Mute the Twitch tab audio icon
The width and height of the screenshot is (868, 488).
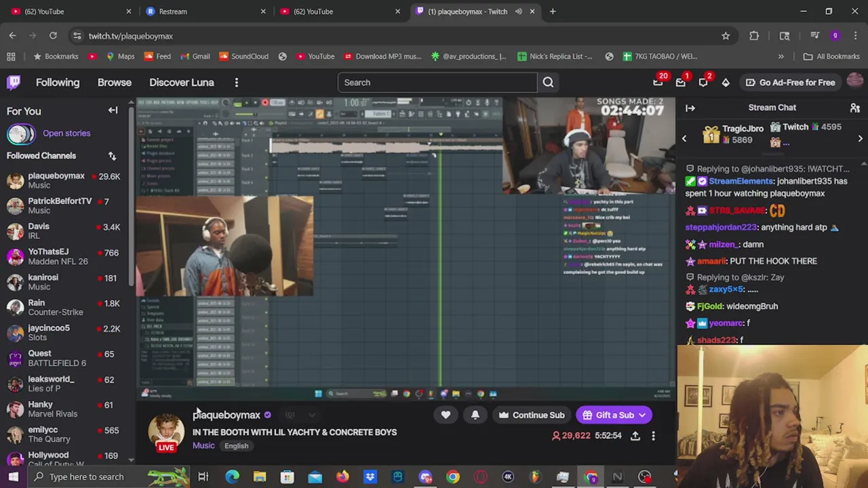pos(519,12)
